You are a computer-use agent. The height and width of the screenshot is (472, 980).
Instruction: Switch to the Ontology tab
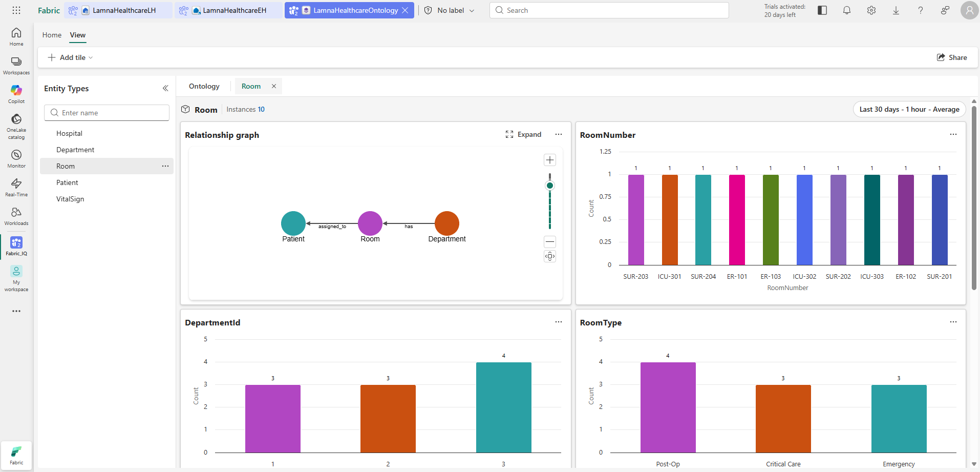pyautogui.click(x=204, y=86)
